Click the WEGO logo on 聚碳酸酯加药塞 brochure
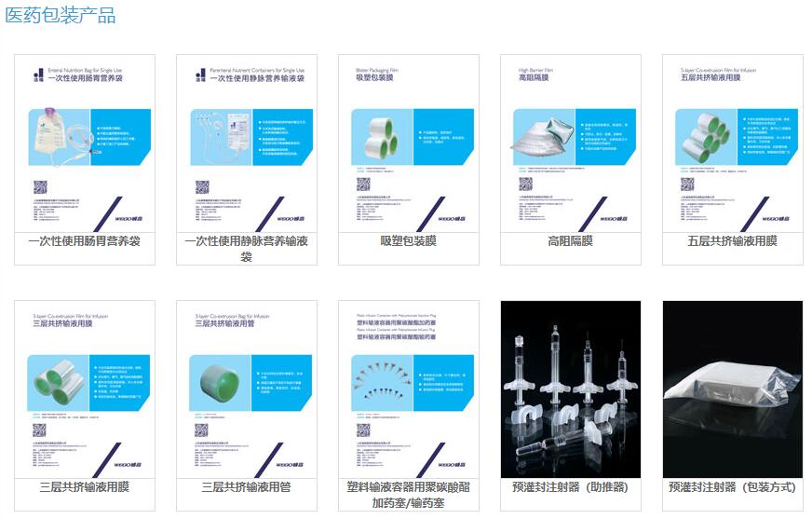Viewport: 812px width, 519px height. 452,465
